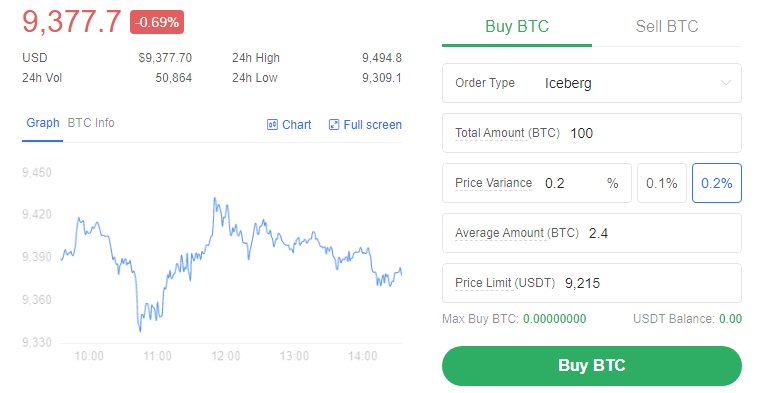Click the Chart link text
Screen dimensions: 765x393
pos(297,125)
